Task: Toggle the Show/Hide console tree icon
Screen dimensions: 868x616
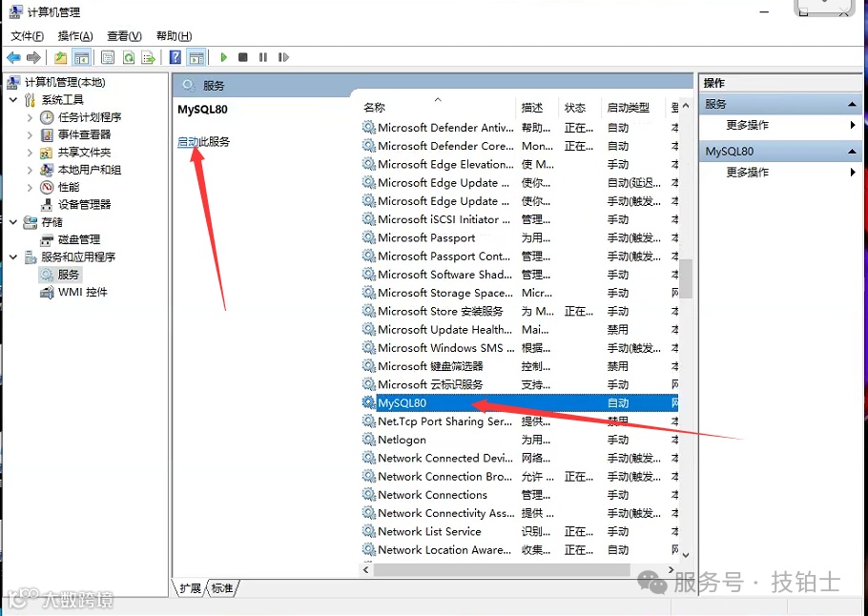Action: (x=82, y=57)
